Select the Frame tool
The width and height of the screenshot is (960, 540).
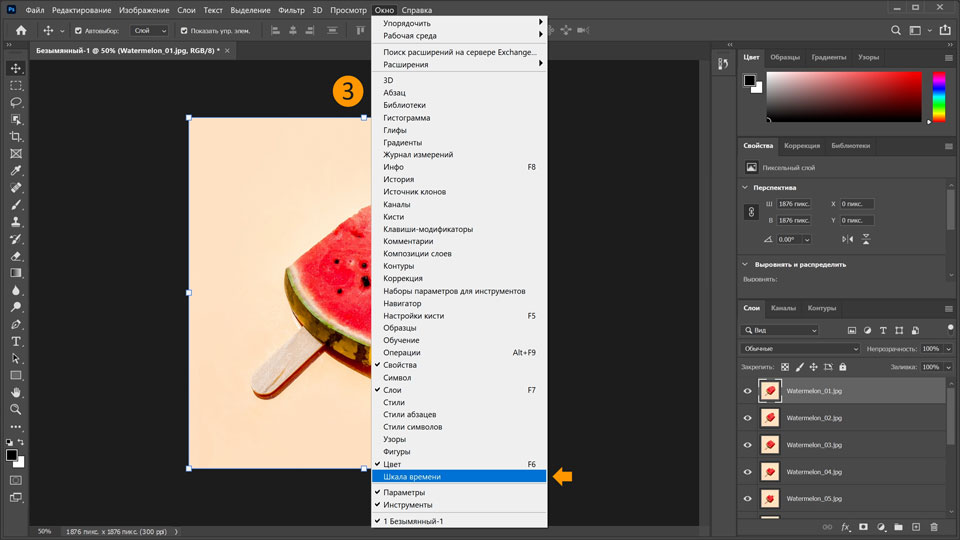pyautogui.click(x=16, y=154)
